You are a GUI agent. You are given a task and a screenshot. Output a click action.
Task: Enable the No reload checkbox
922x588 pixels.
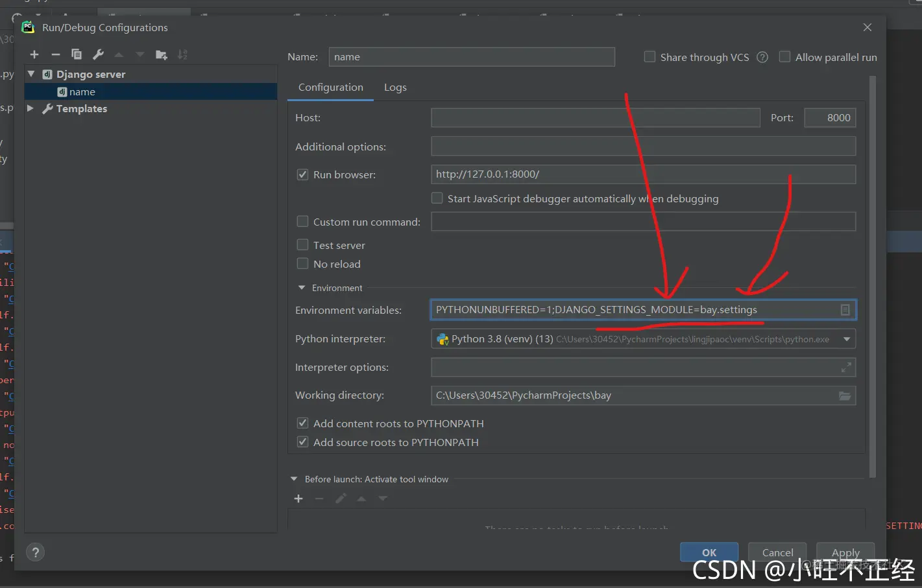pyautogui.click(x=302, y=264)
